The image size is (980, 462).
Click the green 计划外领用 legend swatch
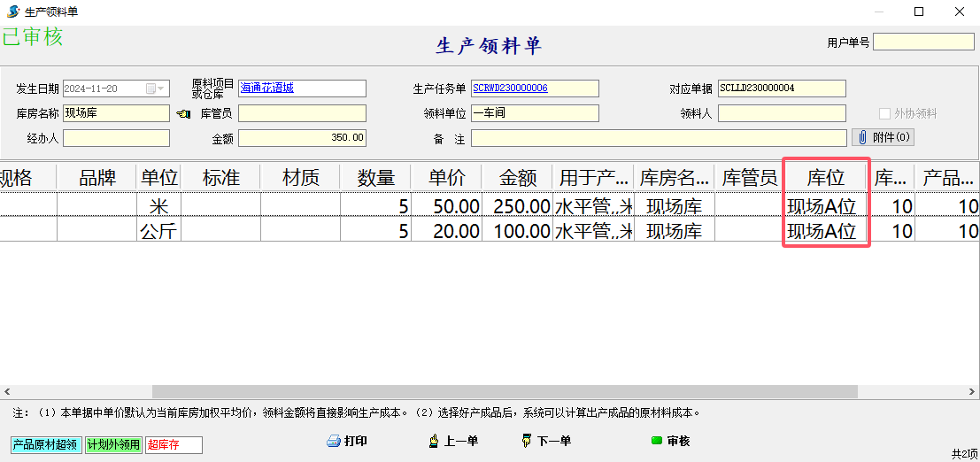tap(113, 444)
